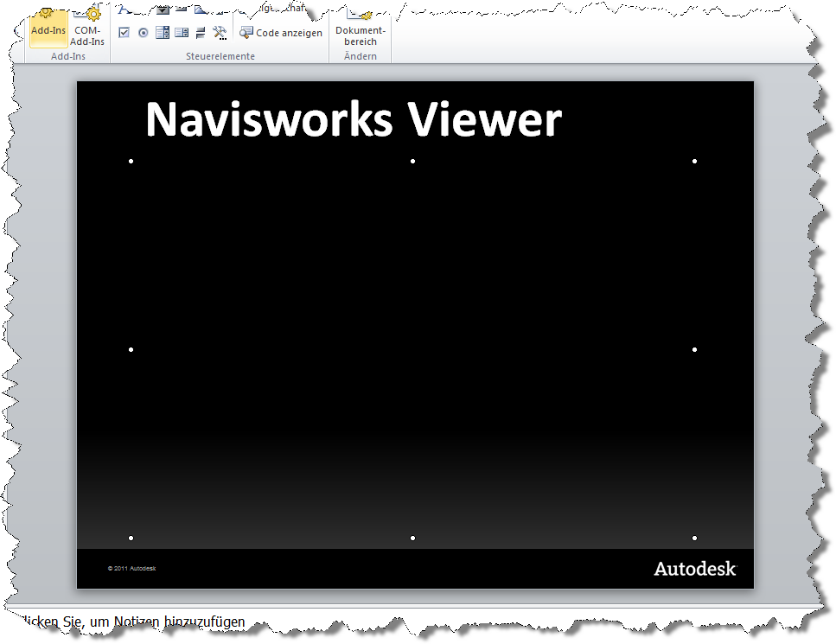Open more controls with hammer-wrench icon
836x644 pixels.
coord(220,33)
